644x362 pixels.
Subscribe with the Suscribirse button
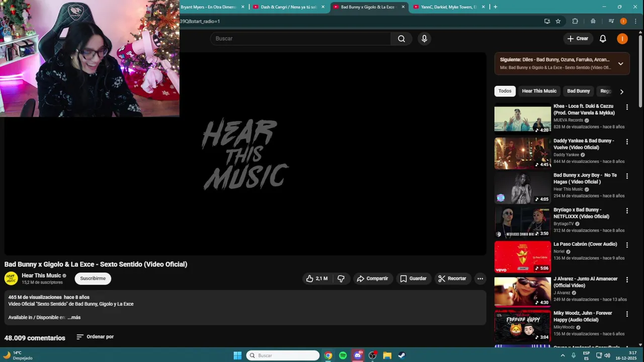click(x=93, y=279)
